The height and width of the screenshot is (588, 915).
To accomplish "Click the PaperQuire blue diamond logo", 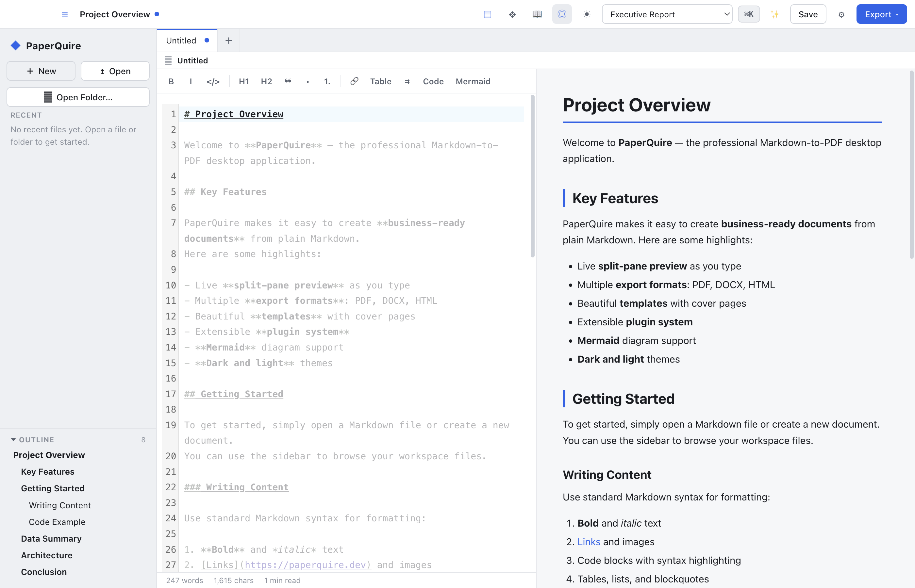I will (x=16, y=46).
